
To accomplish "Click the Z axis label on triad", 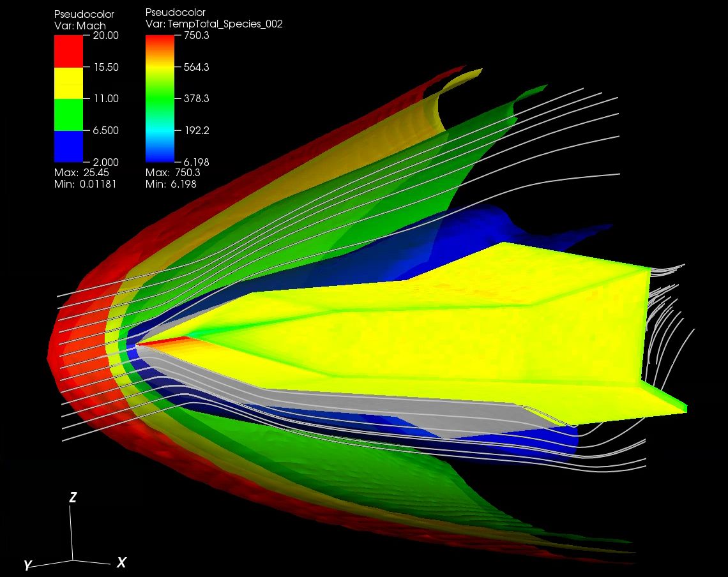I will (73, 497).
